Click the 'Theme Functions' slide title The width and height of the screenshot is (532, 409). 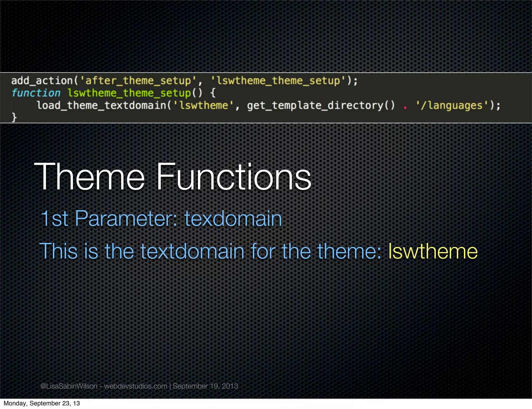(173, 177)
